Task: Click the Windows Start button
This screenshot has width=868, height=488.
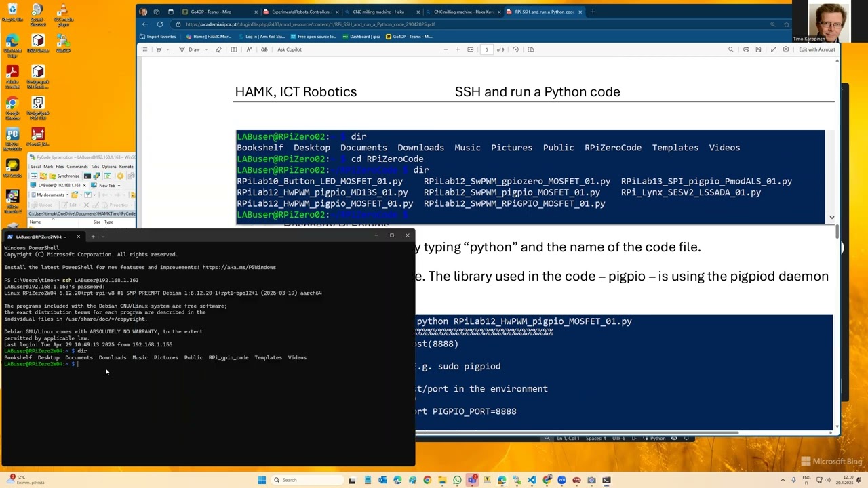Action: [x=262, y=480]
